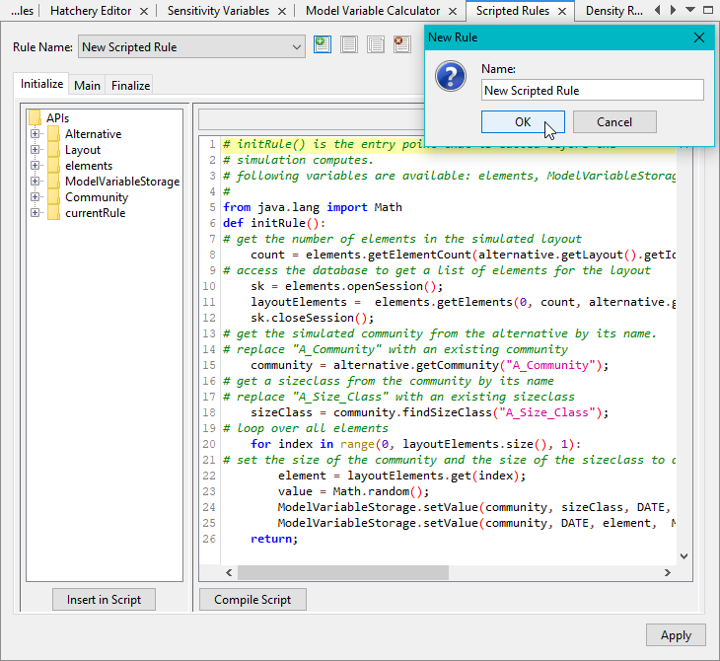Click the Delete Rule toolbar icon
The width and height of the screenshot is (720, 661).
(x=401, y=45)
